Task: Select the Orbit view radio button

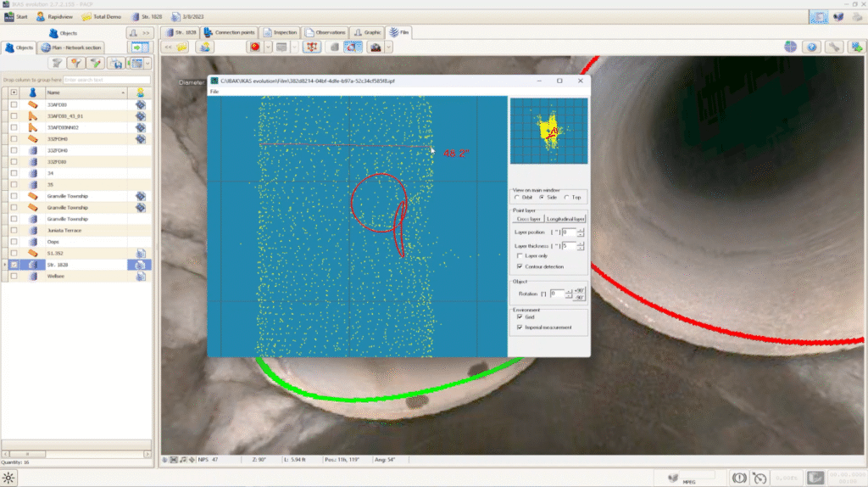Action: 517,197
